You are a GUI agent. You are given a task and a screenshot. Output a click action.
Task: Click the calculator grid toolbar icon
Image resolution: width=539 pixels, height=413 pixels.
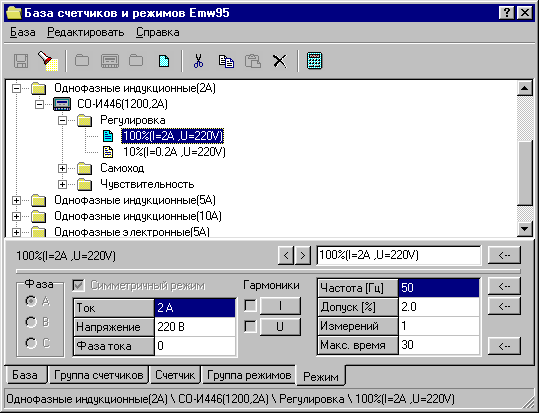[314, 61]
